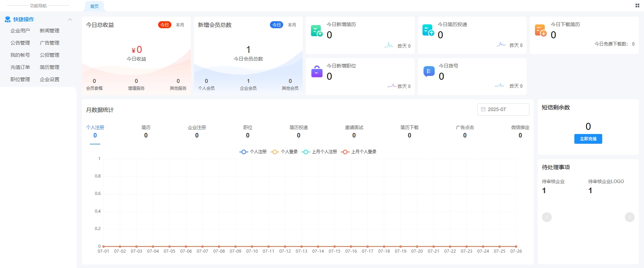Toggle the 上月个人注册 chart legend series

tap(319, 152)
